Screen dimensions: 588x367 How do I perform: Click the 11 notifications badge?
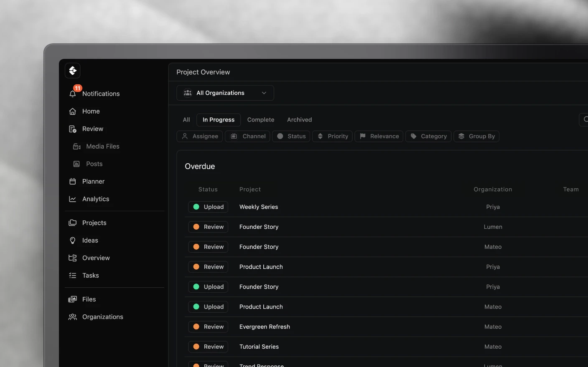coord(78,88)
